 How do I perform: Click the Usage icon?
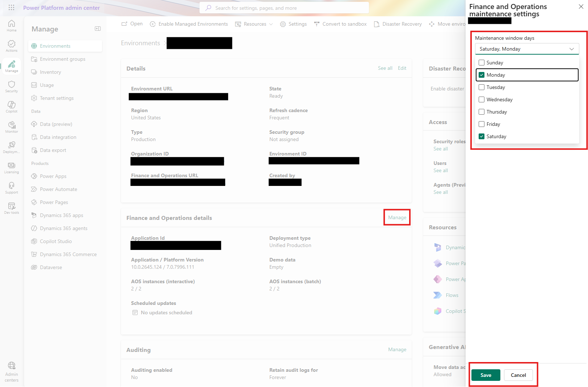34,85
